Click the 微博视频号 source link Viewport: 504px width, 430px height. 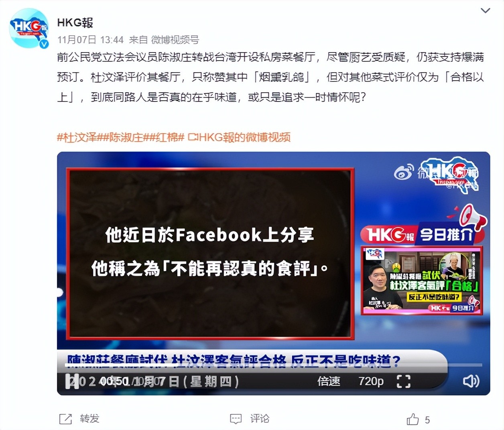[175, 40]
